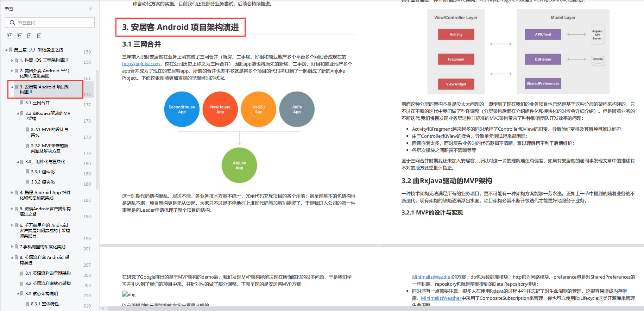Click the delete bookmark icon
Viewport: 644px width, 311px height.
39,36
